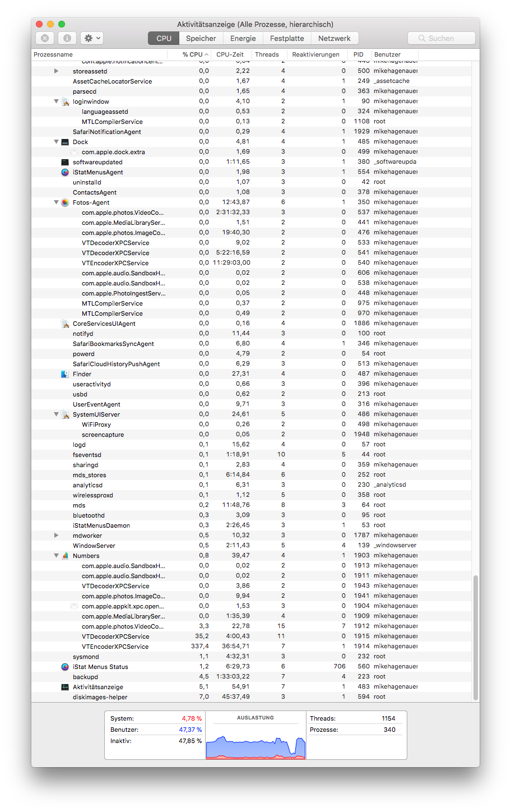Click the Suchen search field
The width and height of the screenshot is (511, 812).
(441, 38)
